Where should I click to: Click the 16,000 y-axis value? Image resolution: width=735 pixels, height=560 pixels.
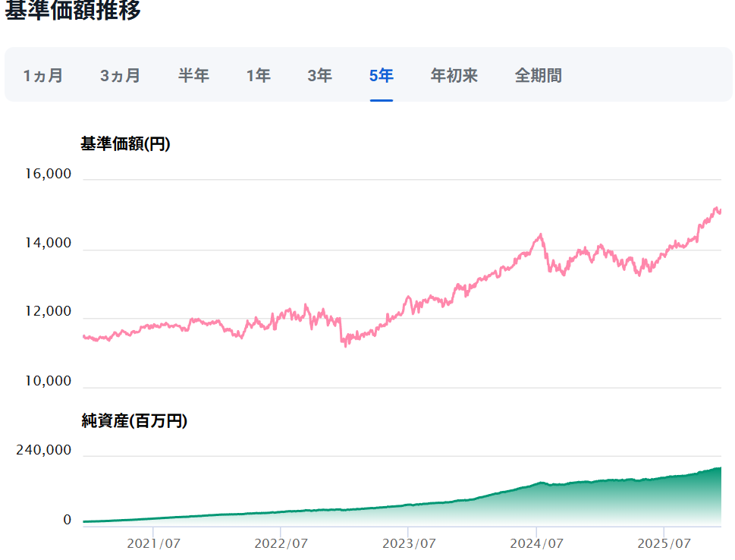[48, 175]
